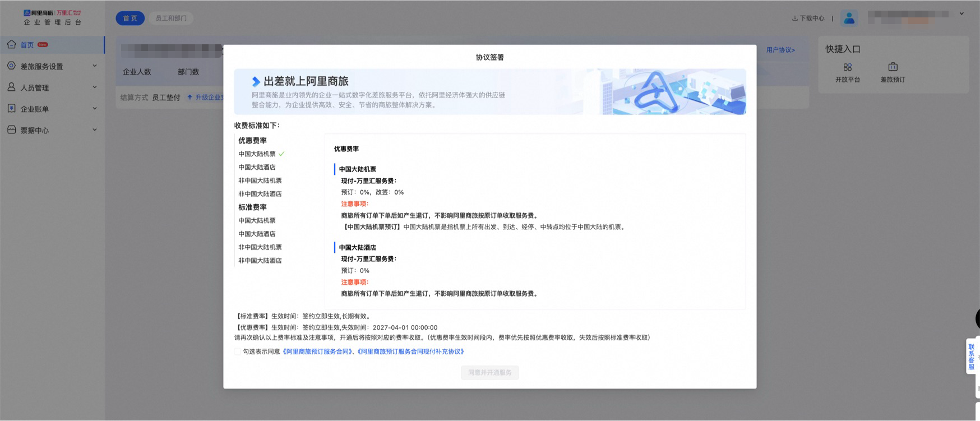Switch to the 首页 top tab
The width and height of the screenshot is (980, 421).
click(x=130, y=18)
